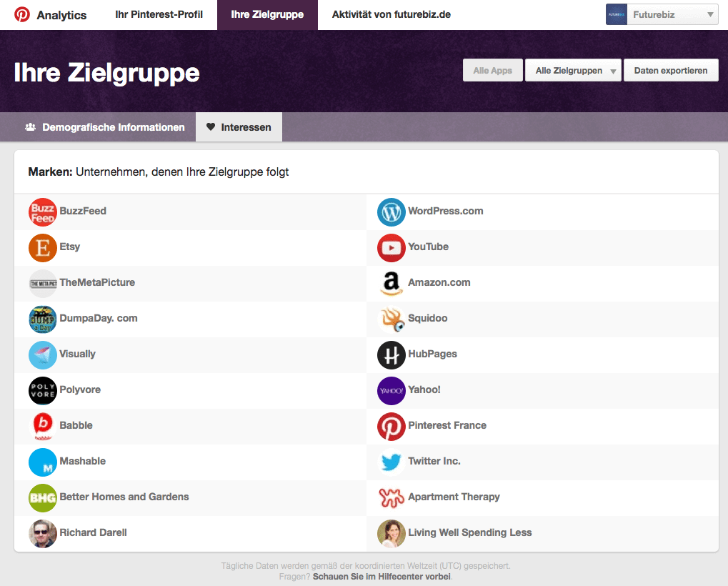Viewport: 728px width, 586px height.
Task: Click Living Well Spending Less photo
Action: coord(392,534)
